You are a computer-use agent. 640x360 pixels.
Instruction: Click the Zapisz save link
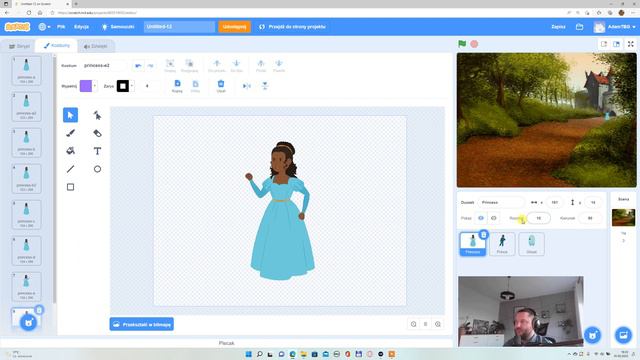click(558, 27)
